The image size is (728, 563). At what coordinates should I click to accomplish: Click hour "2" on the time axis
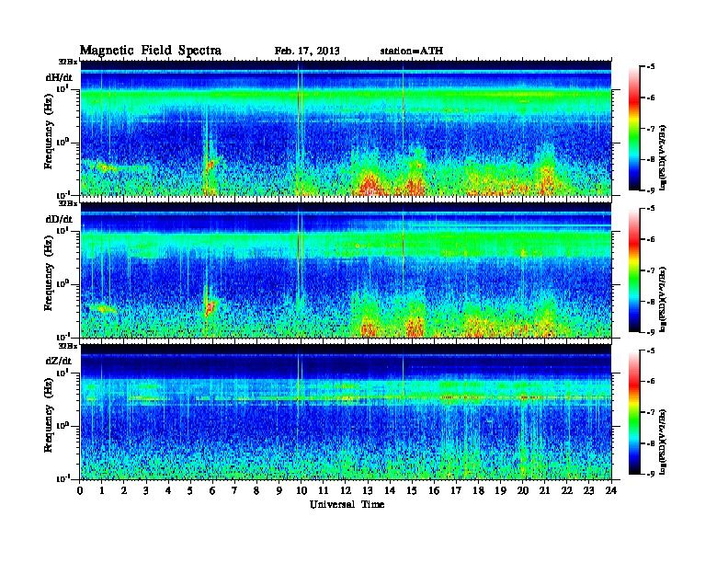pyautogui.click(x=124, y=490)
